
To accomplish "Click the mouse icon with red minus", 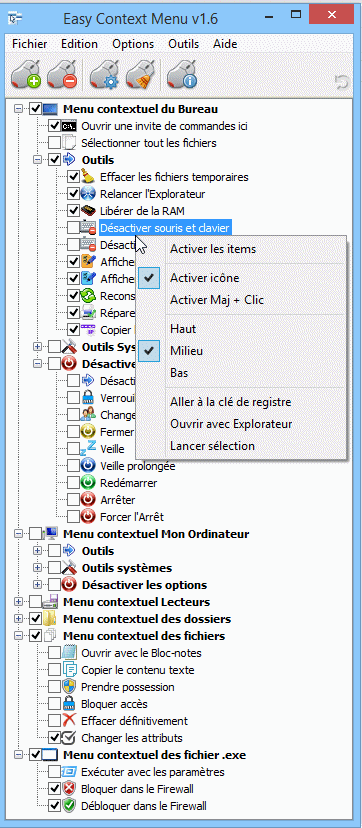I will click(x=62, y=75).
